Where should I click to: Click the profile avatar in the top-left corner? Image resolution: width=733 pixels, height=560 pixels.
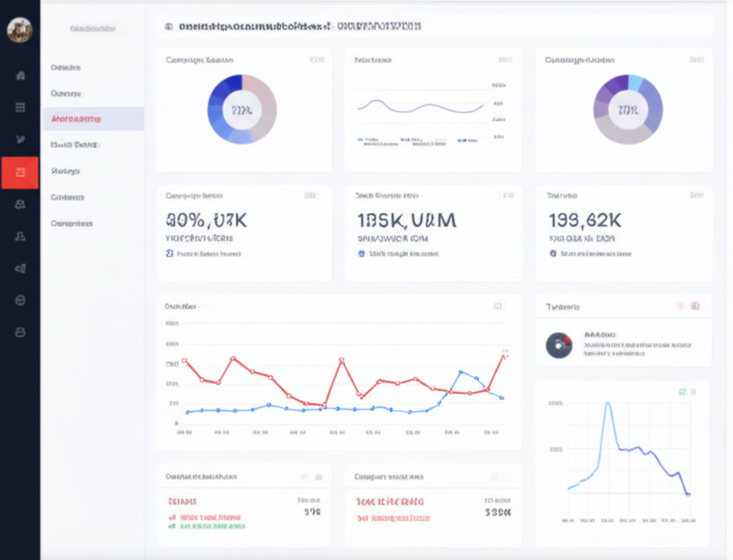click(x=19, y=30)
